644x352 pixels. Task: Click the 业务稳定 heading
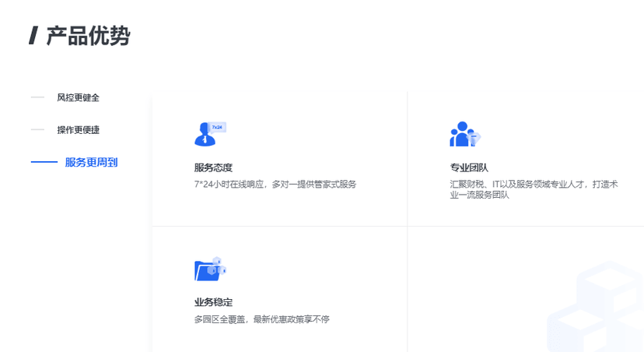[x=214, y=302]
